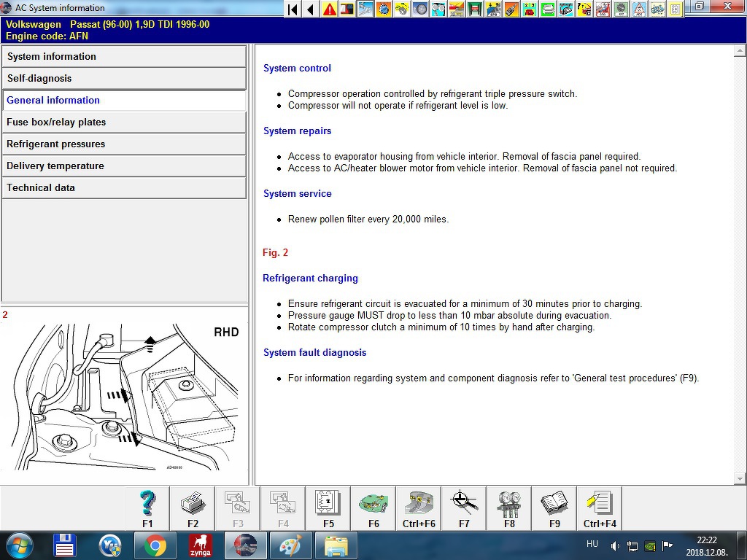747x560 pixels.
Task: Open the clock showing 22:22
Action: (x=707, y=546)
